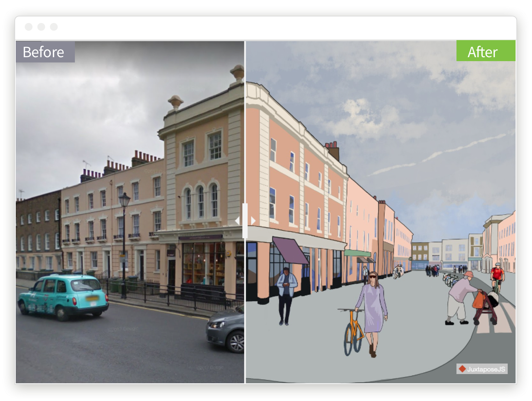Click the After label

point(486,51)
